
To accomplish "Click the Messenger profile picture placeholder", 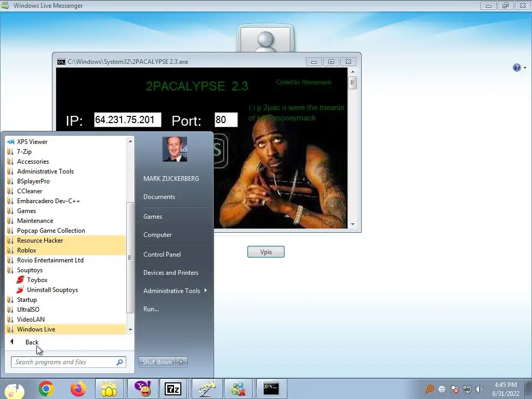I will click(x=265, y=39).
